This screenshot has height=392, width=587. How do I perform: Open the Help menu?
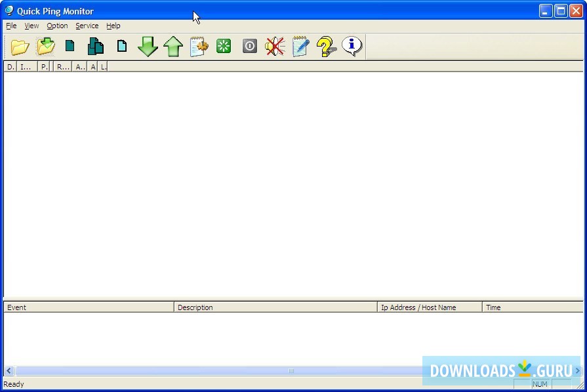(113, 26)
